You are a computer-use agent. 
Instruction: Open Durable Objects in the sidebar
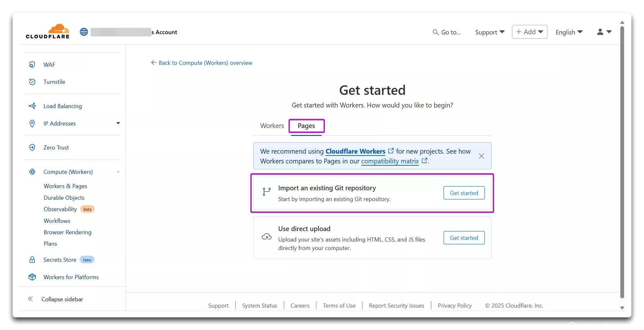(x=64, y=198)
